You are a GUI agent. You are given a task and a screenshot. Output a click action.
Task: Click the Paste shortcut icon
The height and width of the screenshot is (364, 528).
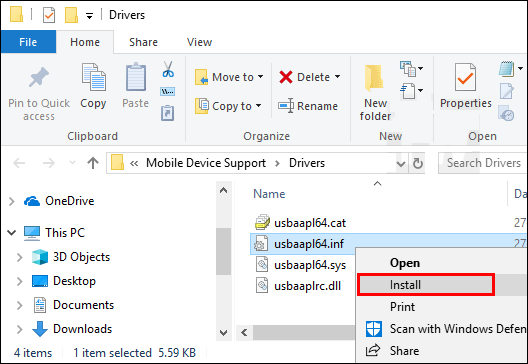pyautogui.click(x=167, y=113)
